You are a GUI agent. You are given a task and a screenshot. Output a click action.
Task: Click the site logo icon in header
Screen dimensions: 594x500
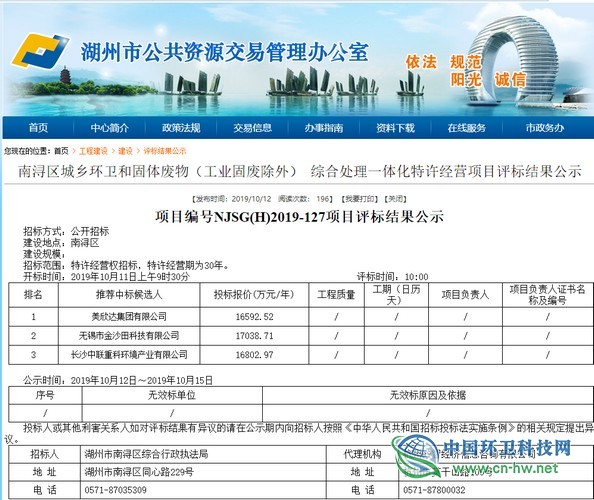40,51
